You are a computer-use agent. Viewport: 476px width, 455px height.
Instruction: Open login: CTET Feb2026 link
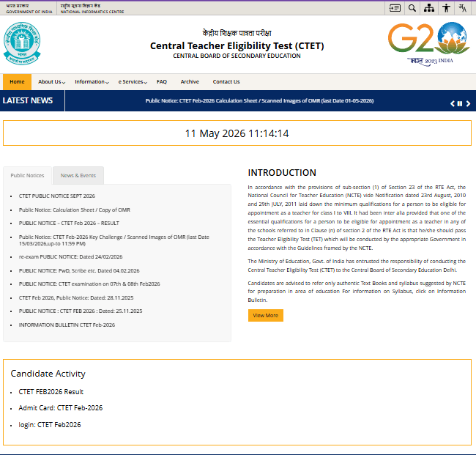pos(50,425)
